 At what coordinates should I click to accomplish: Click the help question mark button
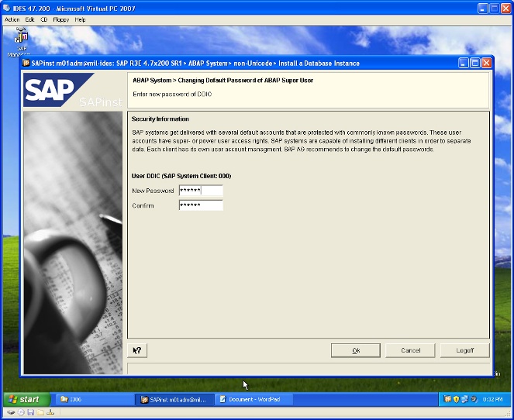tap(136, 350)
